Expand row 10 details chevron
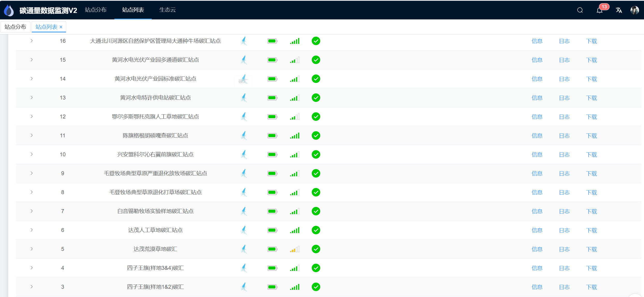The width and height of the screenshot is (644, 297). (x=32, y=154)
